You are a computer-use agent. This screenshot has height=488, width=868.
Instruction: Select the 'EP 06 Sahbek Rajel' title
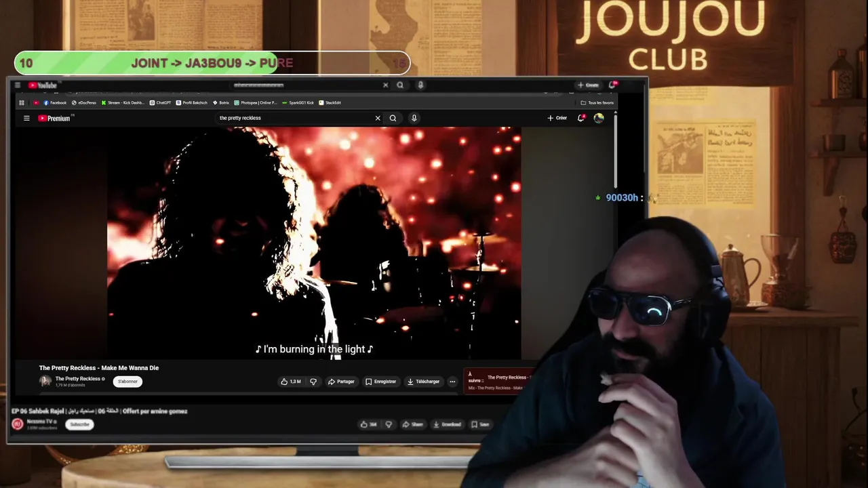point(99,411)
